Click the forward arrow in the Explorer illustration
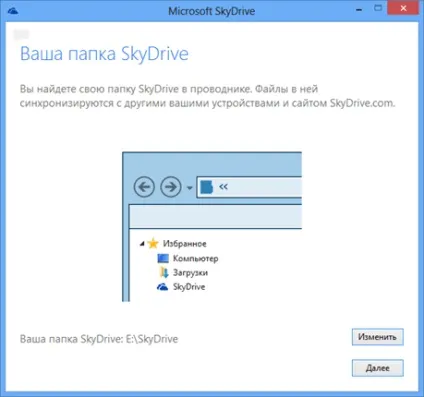The image size is (424, 397). click(x=171, y=187)
